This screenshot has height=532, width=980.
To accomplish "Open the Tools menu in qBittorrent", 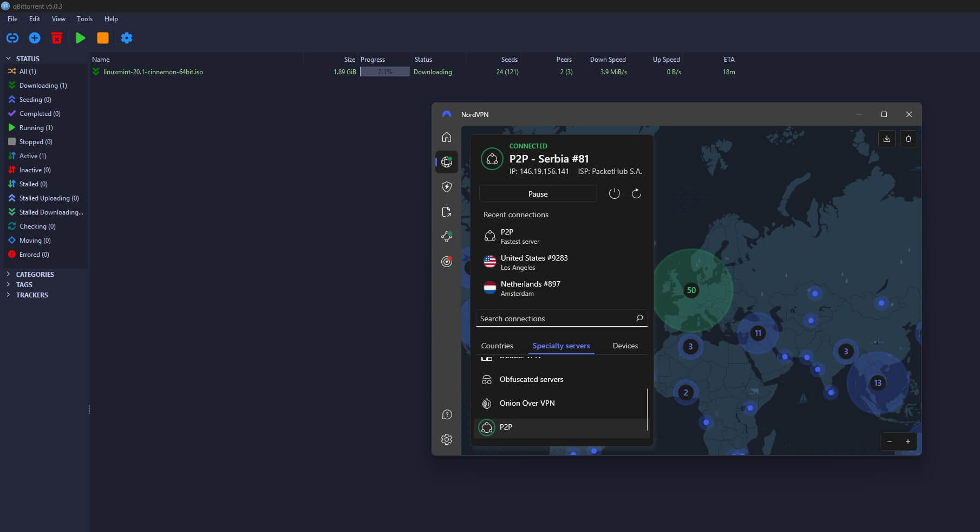I will 84,19.
